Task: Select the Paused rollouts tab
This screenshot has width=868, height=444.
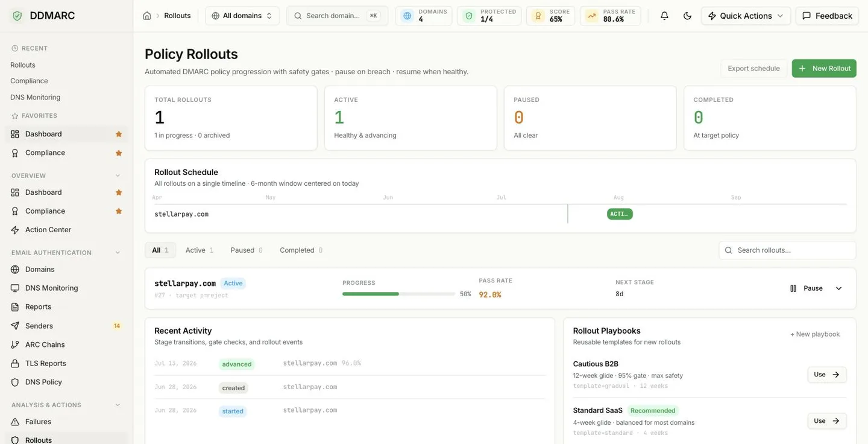Action: tap(247, 250)
